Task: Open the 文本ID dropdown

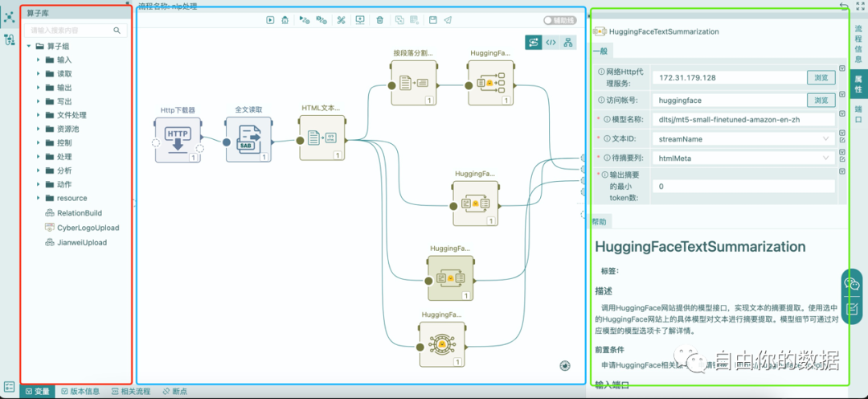Action: tap(743, 138)
